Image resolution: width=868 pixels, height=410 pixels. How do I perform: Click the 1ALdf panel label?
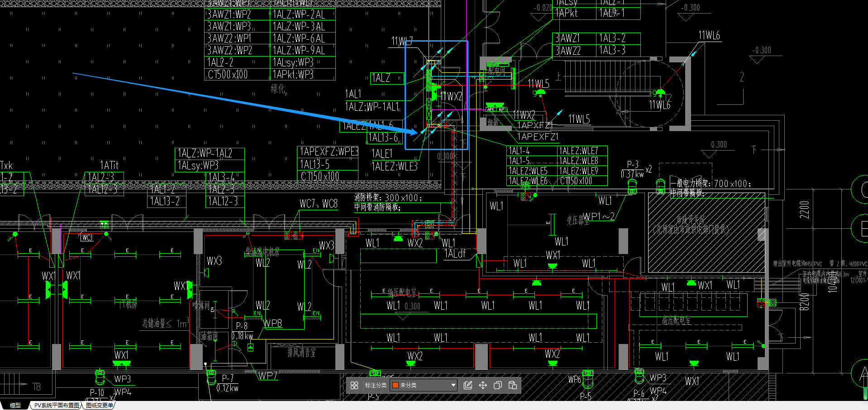click(455, 254)
